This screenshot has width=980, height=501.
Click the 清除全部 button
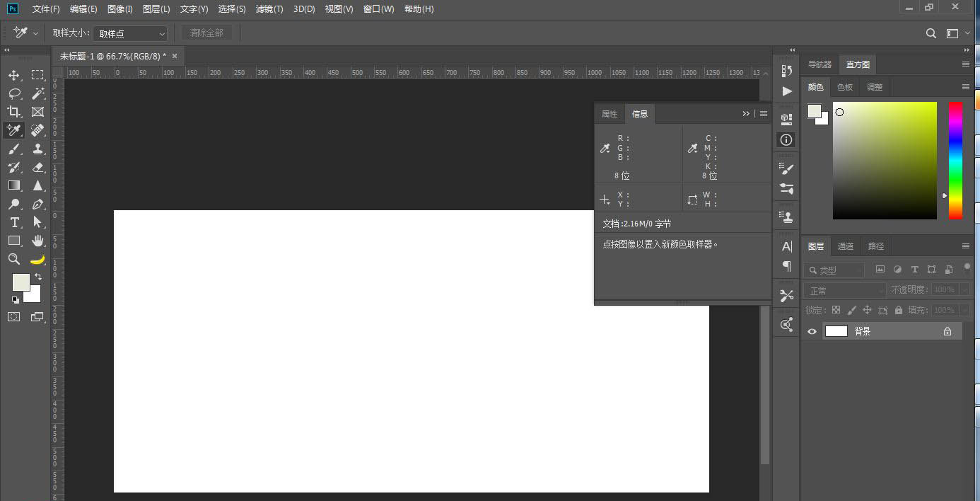pyautogui.click(x=206, y=33)
